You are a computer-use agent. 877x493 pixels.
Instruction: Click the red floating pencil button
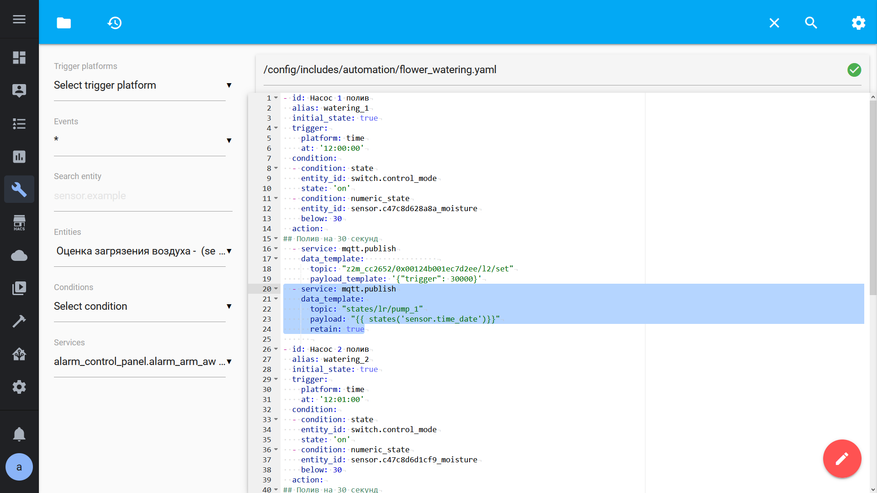click(x=841, y=459)
